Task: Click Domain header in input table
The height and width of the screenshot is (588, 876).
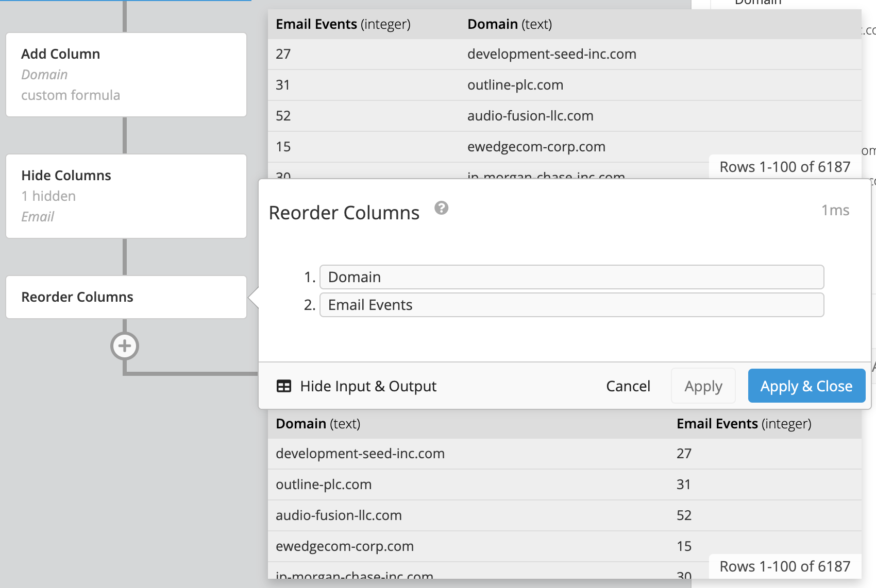Action: pyautogui.click(x=510, y=24)
